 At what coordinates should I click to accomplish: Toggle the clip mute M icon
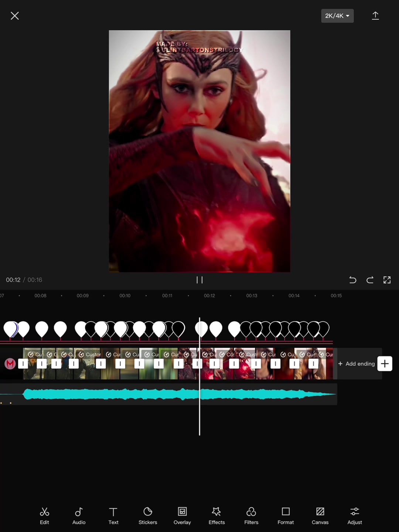coord(10,364)
